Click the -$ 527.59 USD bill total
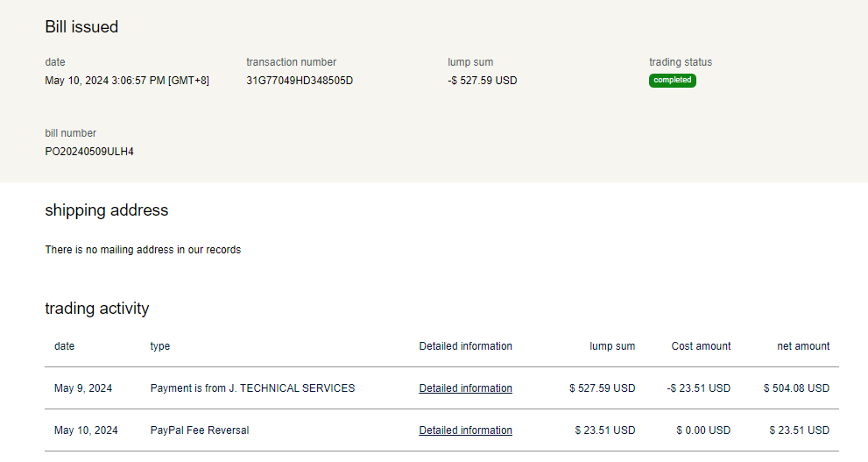The width and height of the screenshot is (868, 462). point(482,81)
